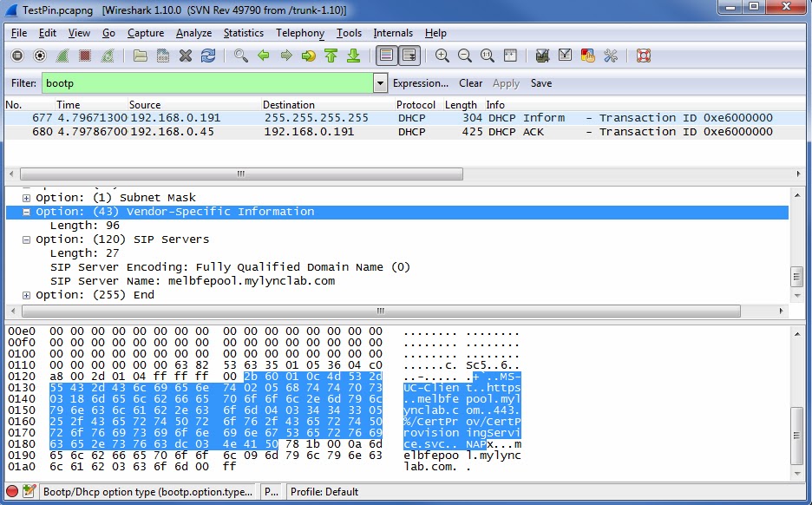Save the current filter
The image size is (812, 505).
click(541, 83)
